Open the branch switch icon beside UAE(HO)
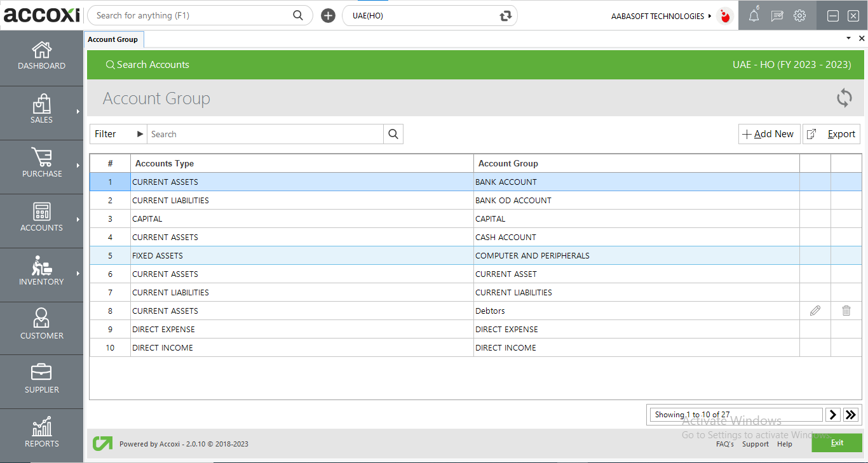The image size is (868, 463). 505,15
